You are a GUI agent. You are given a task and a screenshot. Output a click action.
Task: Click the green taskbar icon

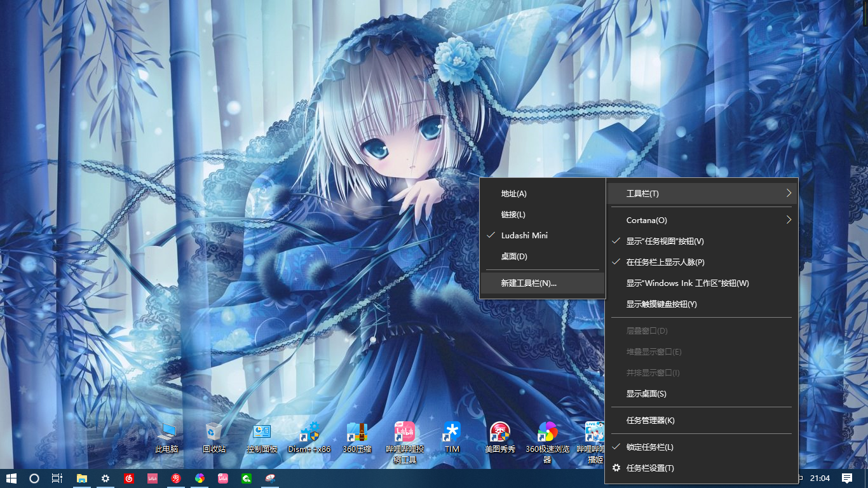247,478
